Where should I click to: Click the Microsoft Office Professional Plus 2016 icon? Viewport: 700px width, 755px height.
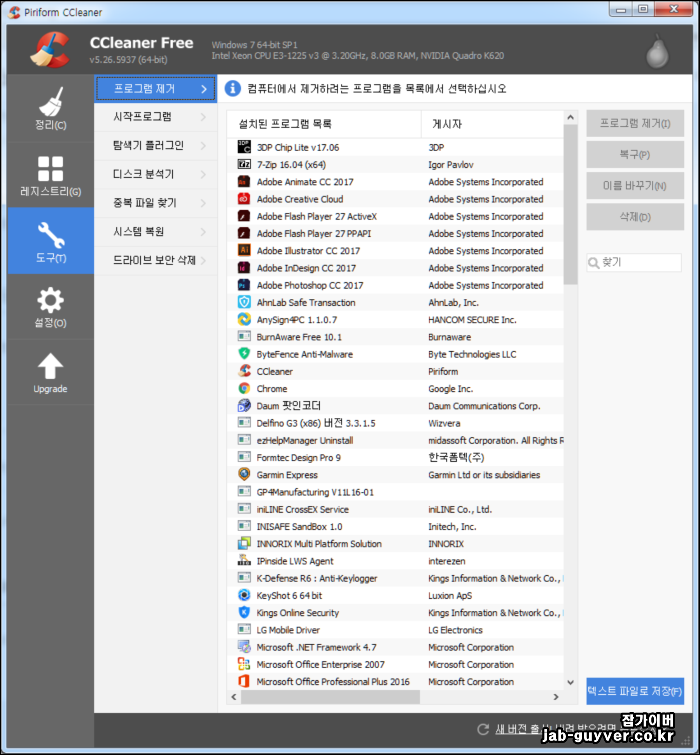point(244,681)
